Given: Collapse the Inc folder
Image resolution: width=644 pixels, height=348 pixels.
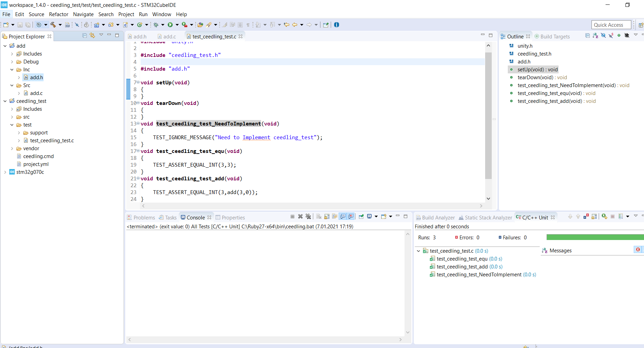Looking at the screenshot, I should tap(12, 69).
